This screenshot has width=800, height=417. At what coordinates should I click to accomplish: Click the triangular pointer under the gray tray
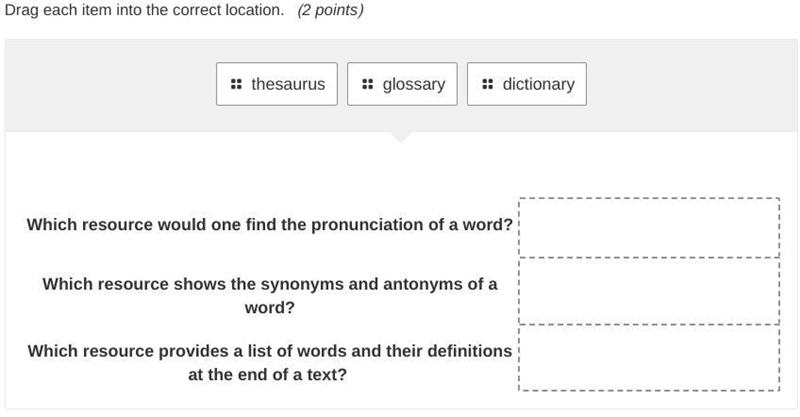click(401, 137)
